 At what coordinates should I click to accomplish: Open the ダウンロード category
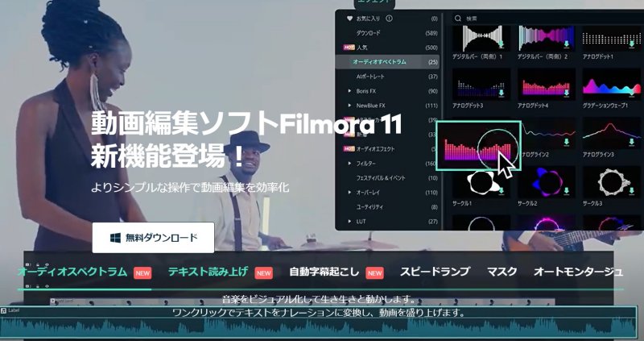pyautogui.click(x=369, y=33)
